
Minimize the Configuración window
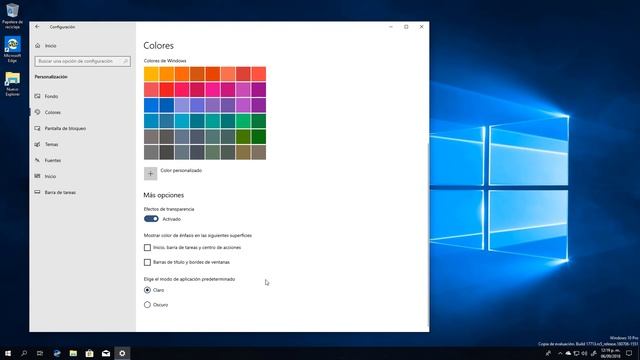[391, 27]
